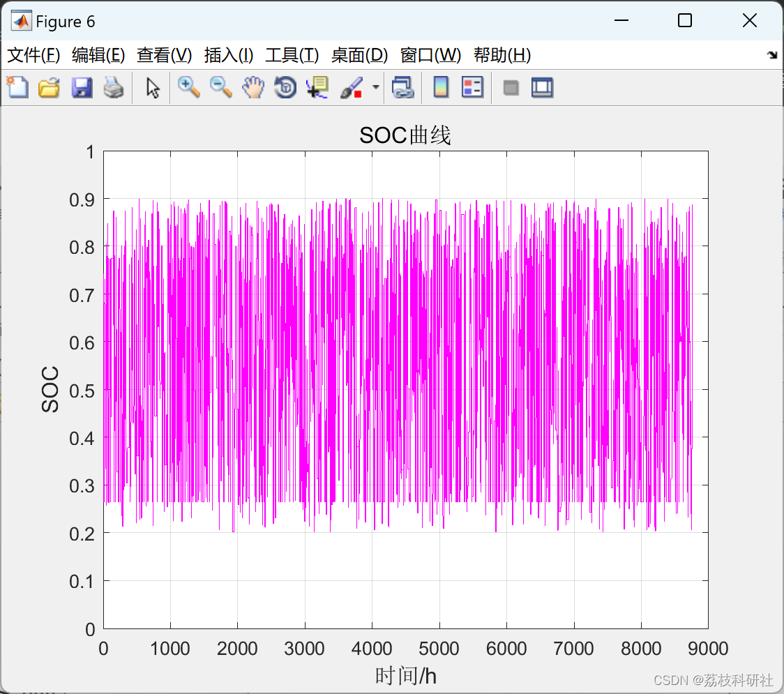This screenshot has width=784, height=694.
Task: Select the Data Cursor tool
Action: point(317,87)
